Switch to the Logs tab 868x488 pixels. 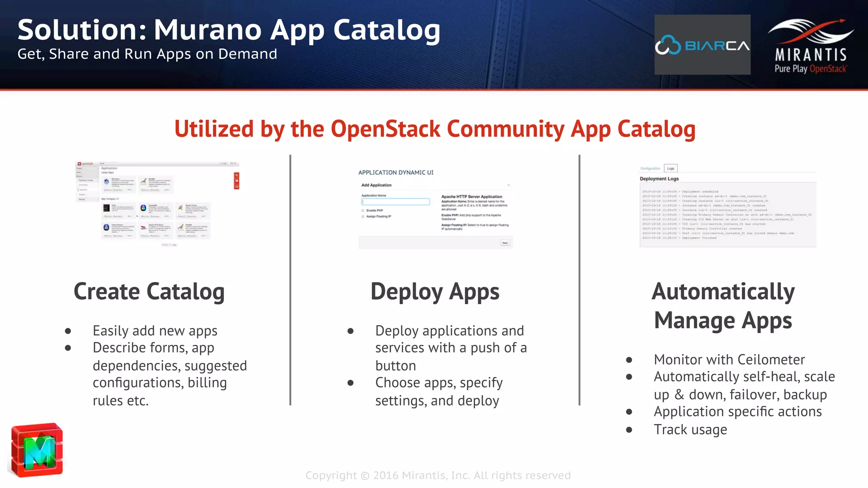pyautogui.click(x=670, y=169)
